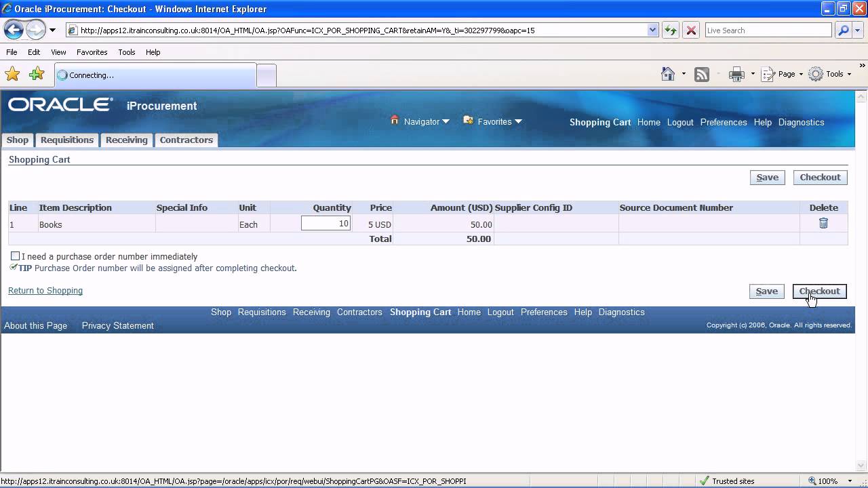Select the Connecting... browser tab

click(155, 75)
